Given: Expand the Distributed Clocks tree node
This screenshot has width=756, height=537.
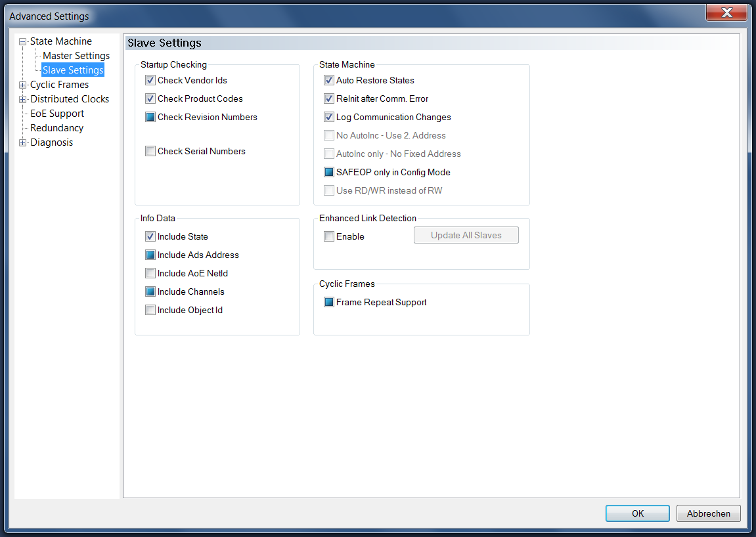Looking at the screenshot, I should coord(23,100).
